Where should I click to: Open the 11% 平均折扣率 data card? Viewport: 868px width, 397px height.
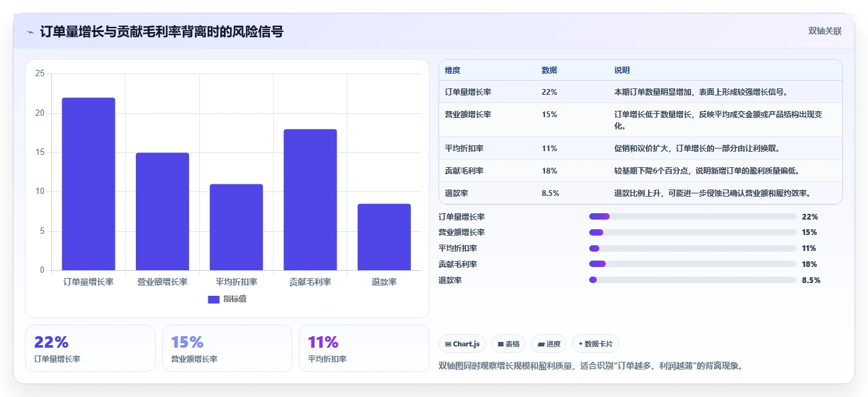[x=364, y=348]
